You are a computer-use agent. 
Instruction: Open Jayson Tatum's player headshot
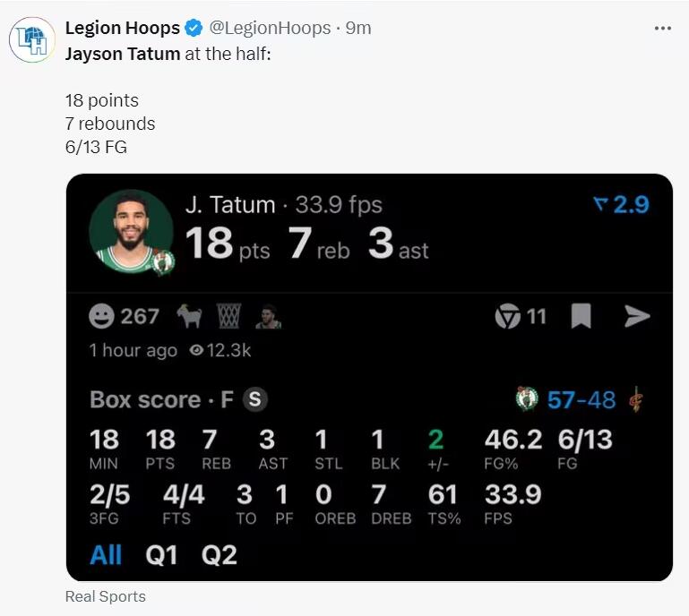tap(131, 230)
